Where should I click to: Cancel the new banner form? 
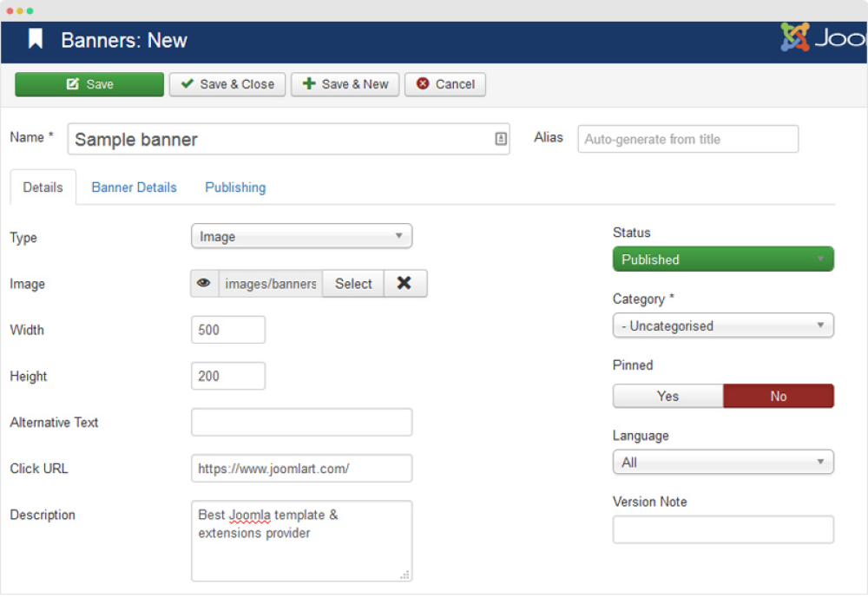pyautogui.click(x=445, y=84)
